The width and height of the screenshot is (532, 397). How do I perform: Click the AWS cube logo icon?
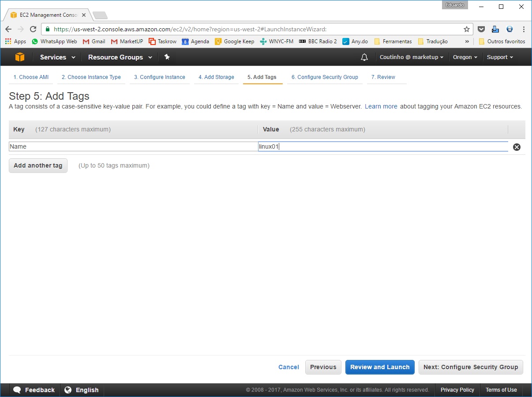coord(20,57)
